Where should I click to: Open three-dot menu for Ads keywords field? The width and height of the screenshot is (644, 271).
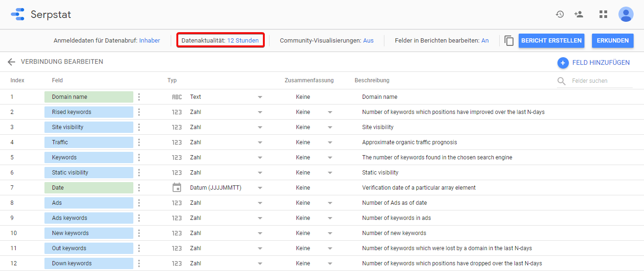point(139,218)
